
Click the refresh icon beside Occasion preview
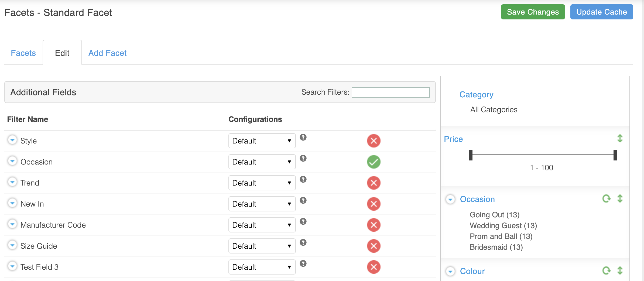click(x=607, y=199)
